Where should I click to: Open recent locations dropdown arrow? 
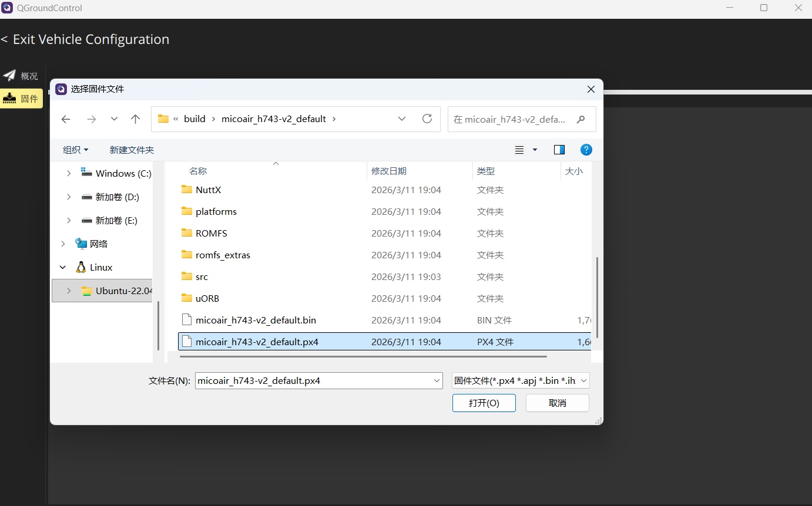click(x=114, y=119)
